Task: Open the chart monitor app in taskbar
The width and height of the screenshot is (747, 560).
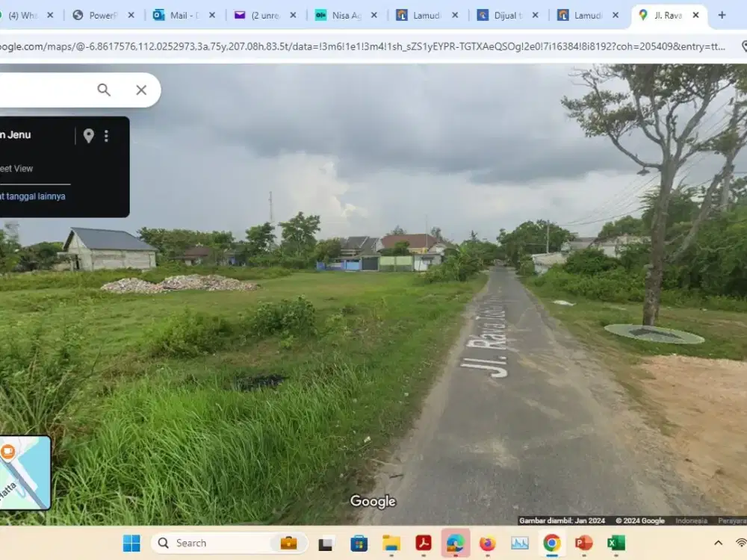Action: [520, 544]
